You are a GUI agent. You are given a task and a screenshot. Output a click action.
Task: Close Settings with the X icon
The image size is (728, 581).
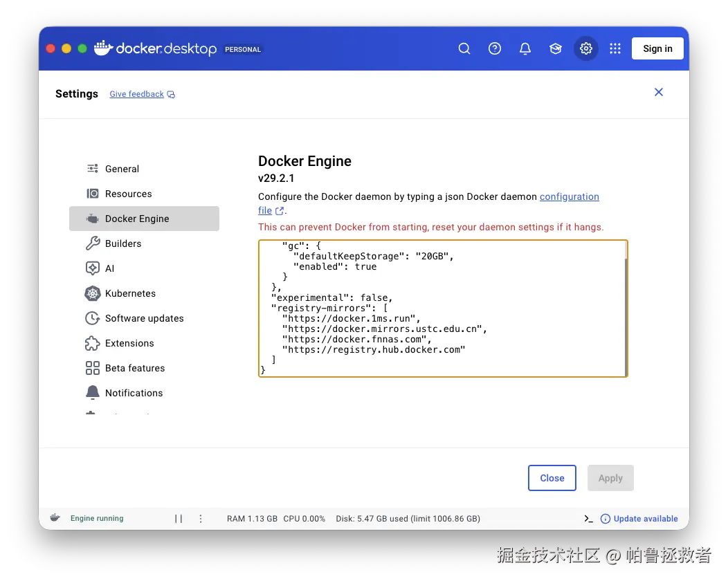pyautogui.click(x=658, y=92)
